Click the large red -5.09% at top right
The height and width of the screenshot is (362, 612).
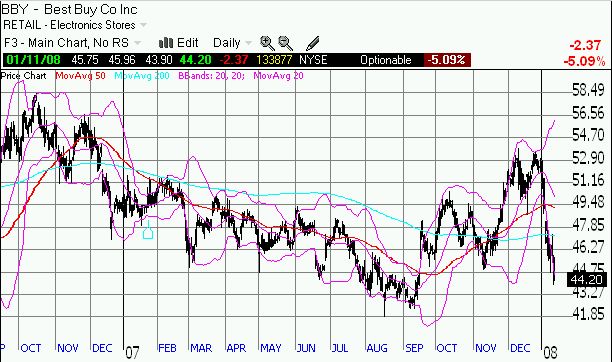pos(584,62)
